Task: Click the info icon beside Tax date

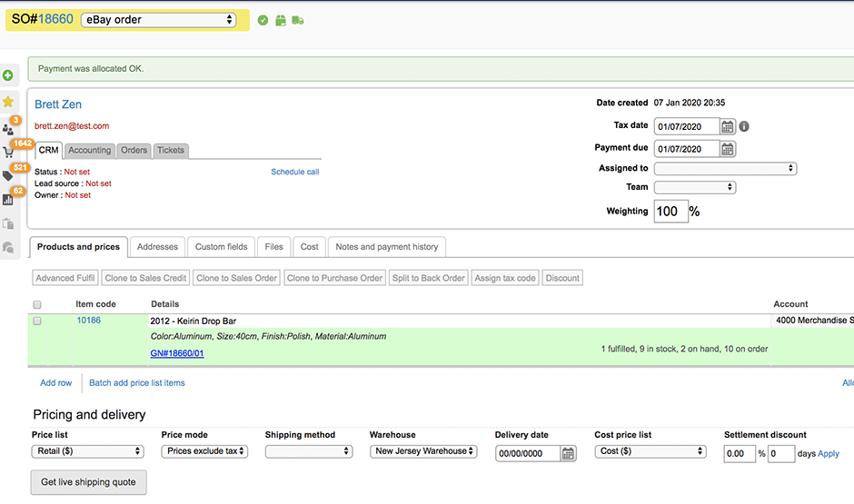Action: (745, 126)
